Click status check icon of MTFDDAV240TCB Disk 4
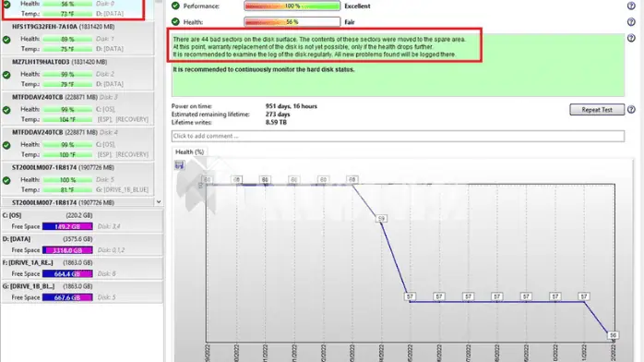This screenshot has width=644, height=362. pos(6,145)
